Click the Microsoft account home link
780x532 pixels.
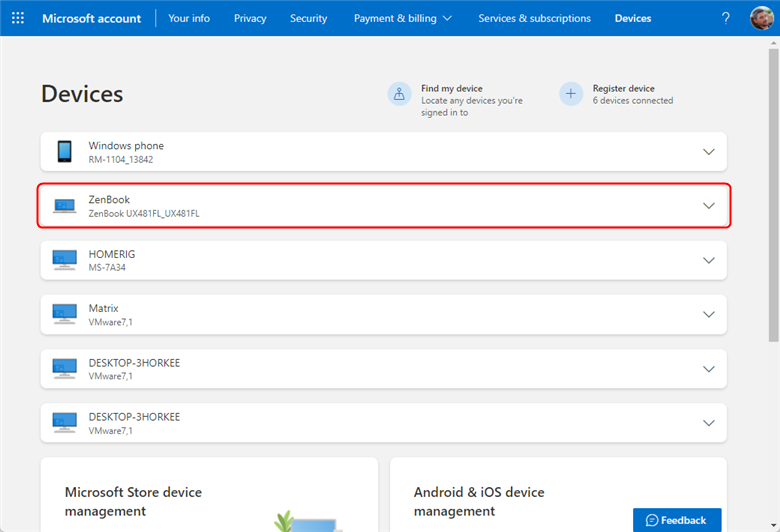pos(92,18)
